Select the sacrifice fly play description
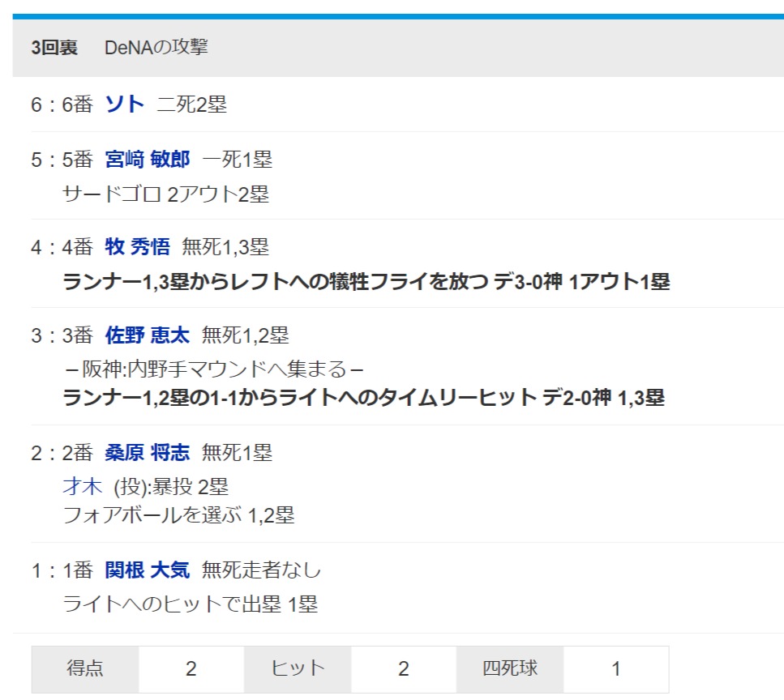Screen dimensions: 784x700 click(366, 282)
